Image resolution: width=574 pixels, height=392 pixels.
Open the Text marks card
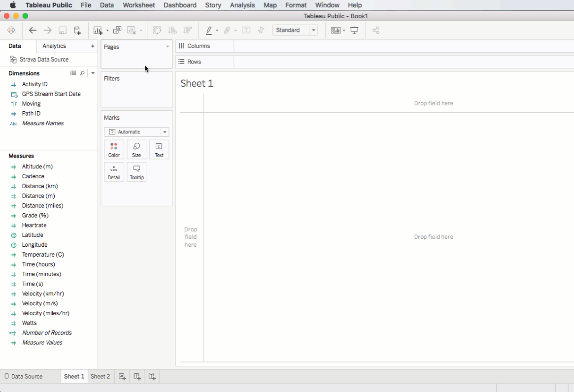pos(159,150)
